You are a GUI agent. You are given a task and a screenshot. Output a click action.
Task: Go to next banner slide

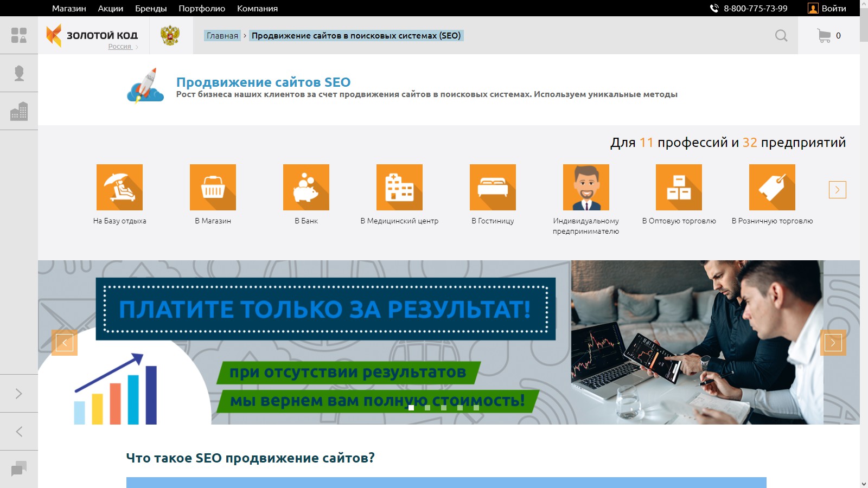coord(833,343)
